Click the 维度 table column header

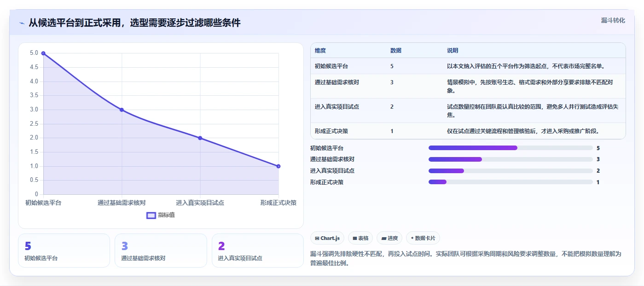tap(320, 51)
